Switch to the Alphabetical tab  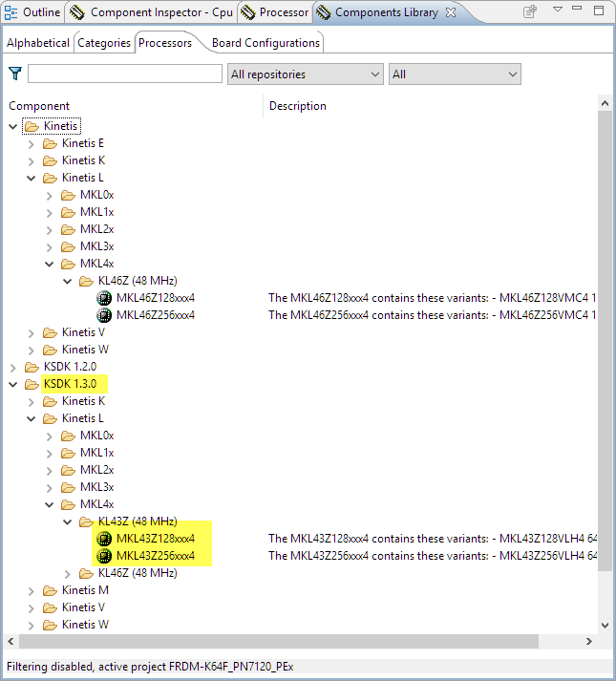[38, 43]
